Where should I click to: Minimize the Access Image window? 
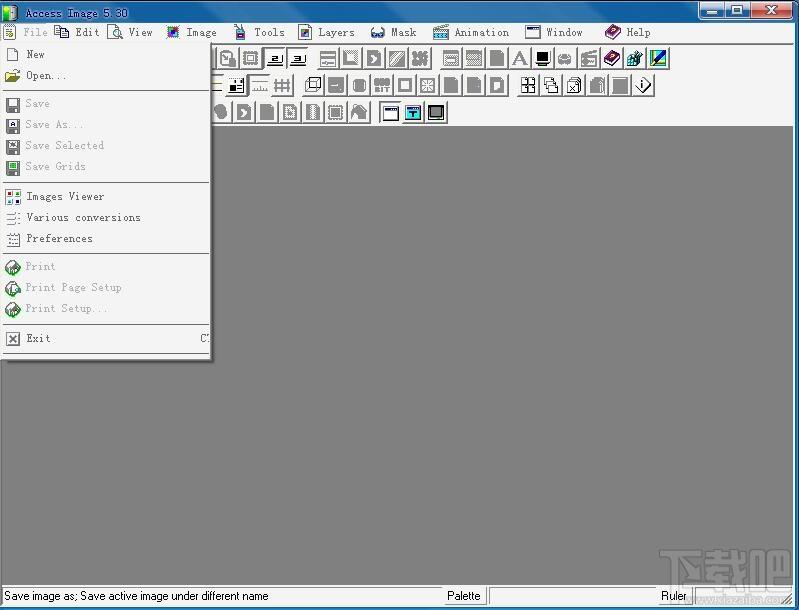click(x=712, y=11)
